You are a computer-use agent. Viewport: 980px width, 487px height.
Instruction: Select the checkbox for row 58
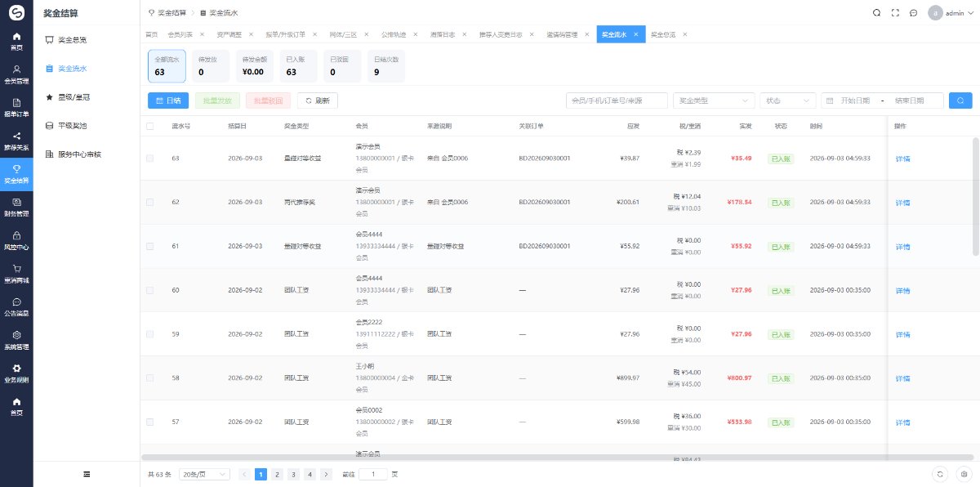(x=149, y=378)
